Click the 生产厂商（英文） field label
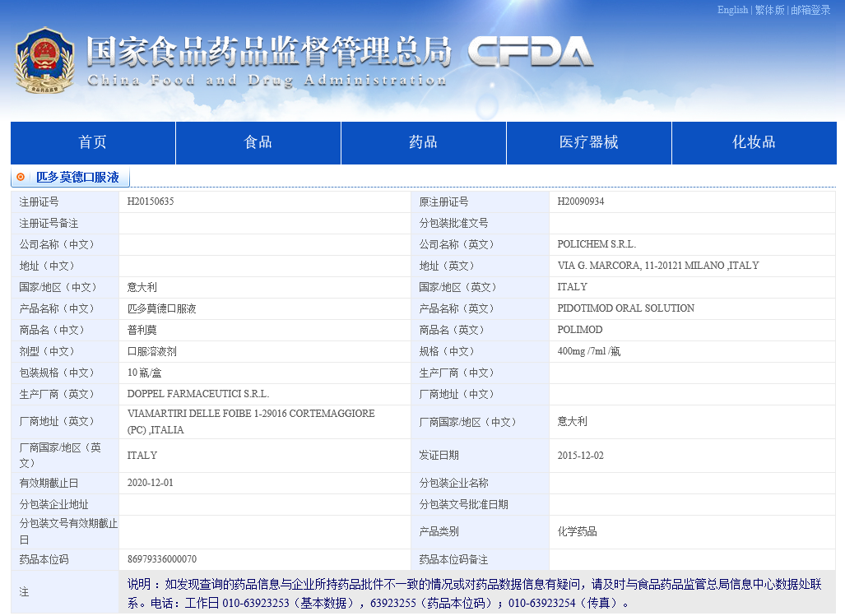 click(57, 394)
